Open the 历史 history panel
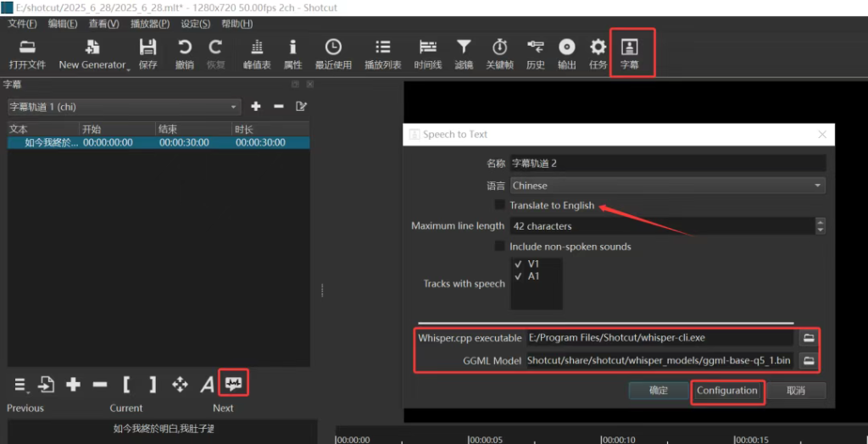Image resolution: width=868 pixels, height=444 pixels. (536, 54)
